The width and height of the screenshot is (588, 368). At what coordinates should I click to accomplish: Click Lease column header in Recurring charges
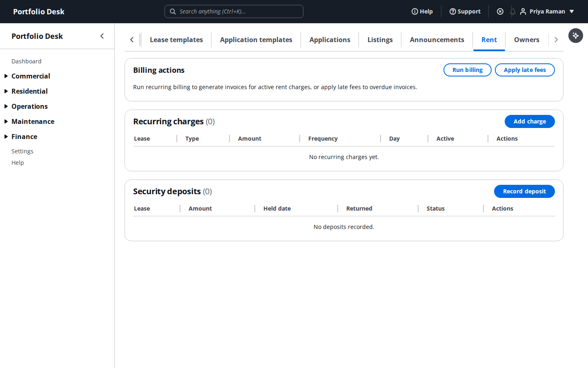142,139
